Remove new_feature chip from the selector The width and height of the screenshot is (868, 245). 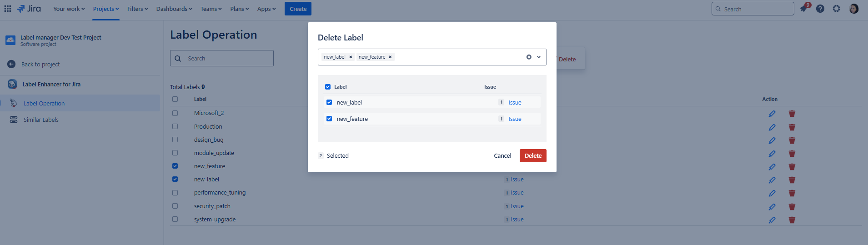pyautogui.click(x=390, y=57)
